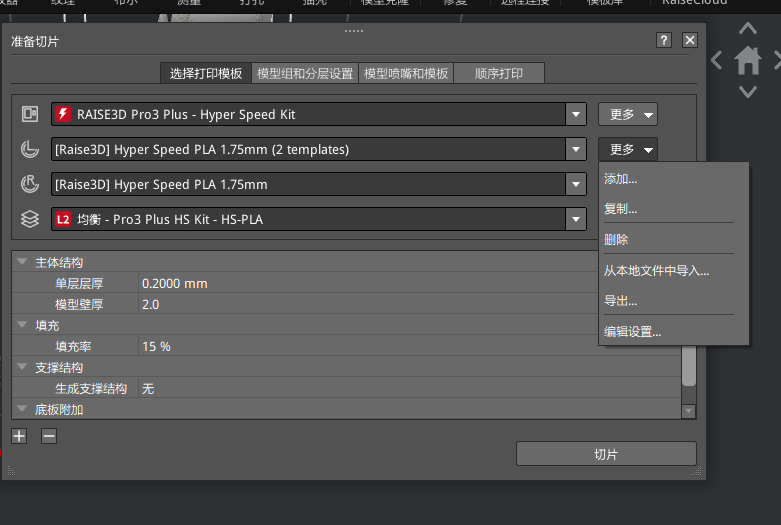Collapse the 主体结构 section

point(22,262)
